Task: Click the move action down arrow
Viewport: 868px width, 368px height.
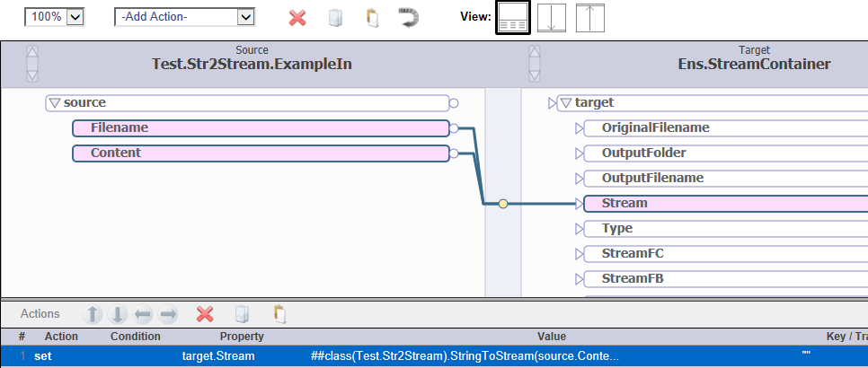Action: click(118, 315)
